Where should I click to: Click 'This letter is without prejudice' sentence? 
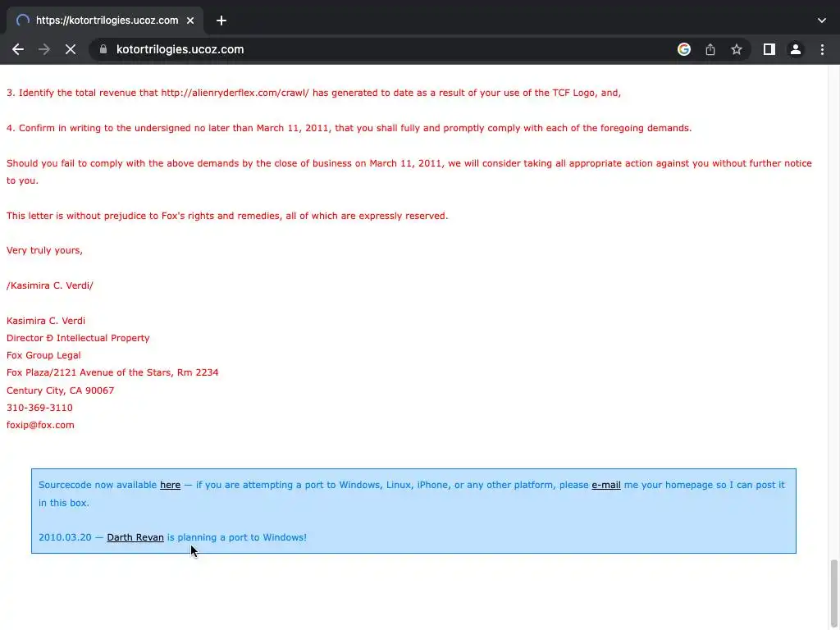tap(227, 216)
